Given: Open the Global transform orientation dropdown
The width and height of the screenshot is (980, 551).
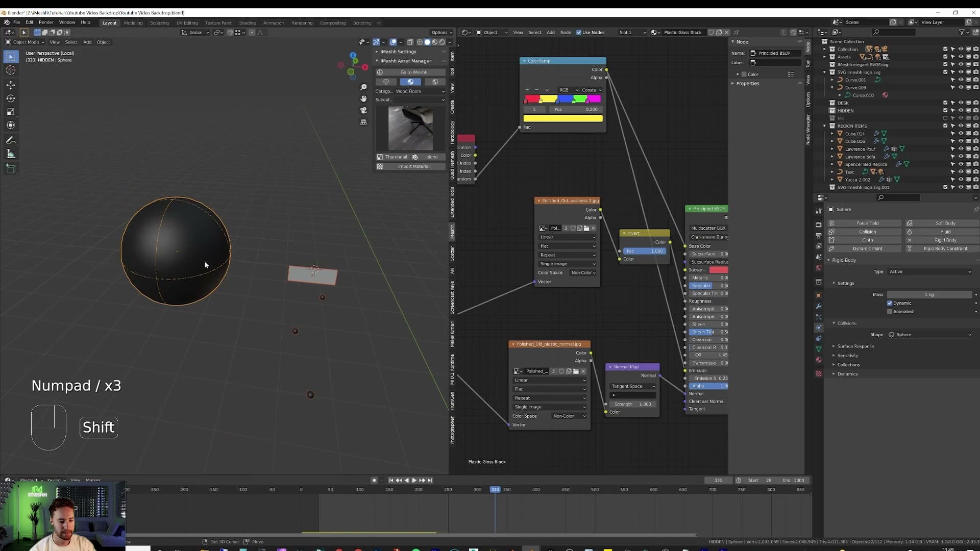Looking at the screenshot, I should 197,33.
